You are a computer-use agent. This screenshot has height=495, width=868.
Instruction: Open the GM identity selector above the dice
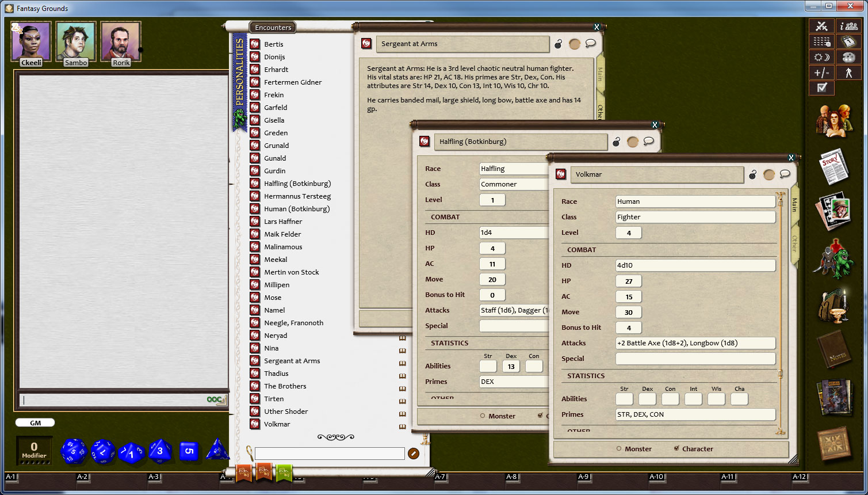click(x=35, y=422)
